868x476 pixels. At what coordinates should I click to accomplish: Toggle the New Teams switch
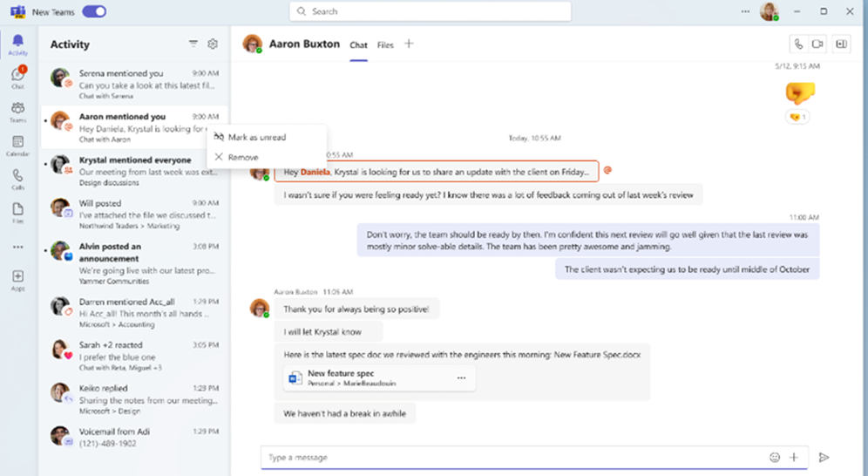click(94, 11)
